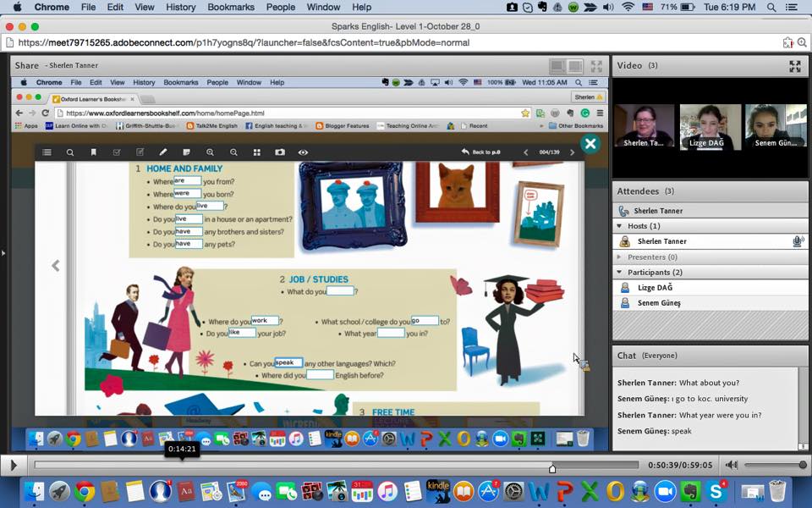Click Back to p.0 link

pyautogui.click(x=480, y=152)
